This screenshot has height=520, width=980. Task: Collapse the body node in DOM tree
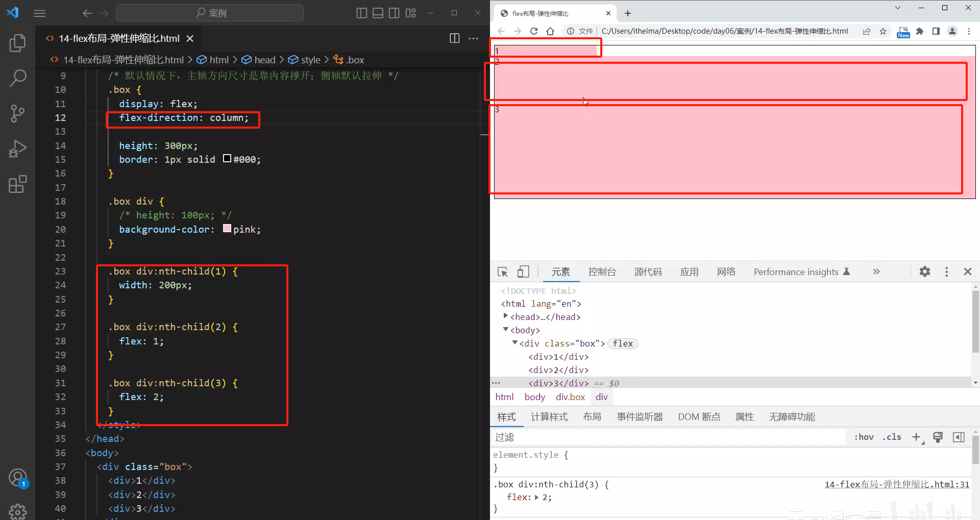[x=506, y=330]
